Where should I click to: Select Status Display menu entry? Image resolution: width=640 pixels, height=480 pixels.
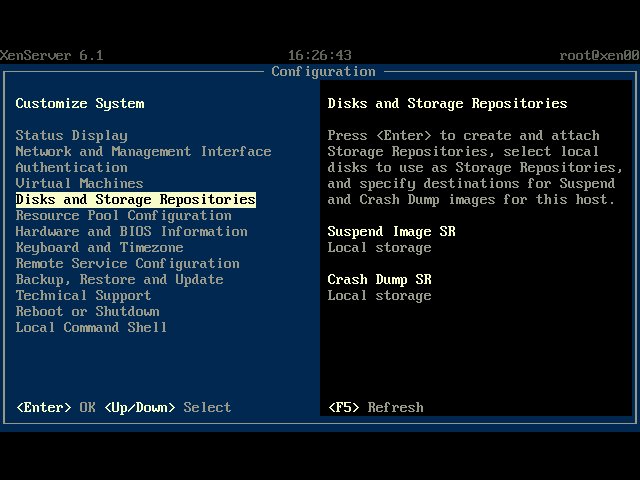click(71, 136)
